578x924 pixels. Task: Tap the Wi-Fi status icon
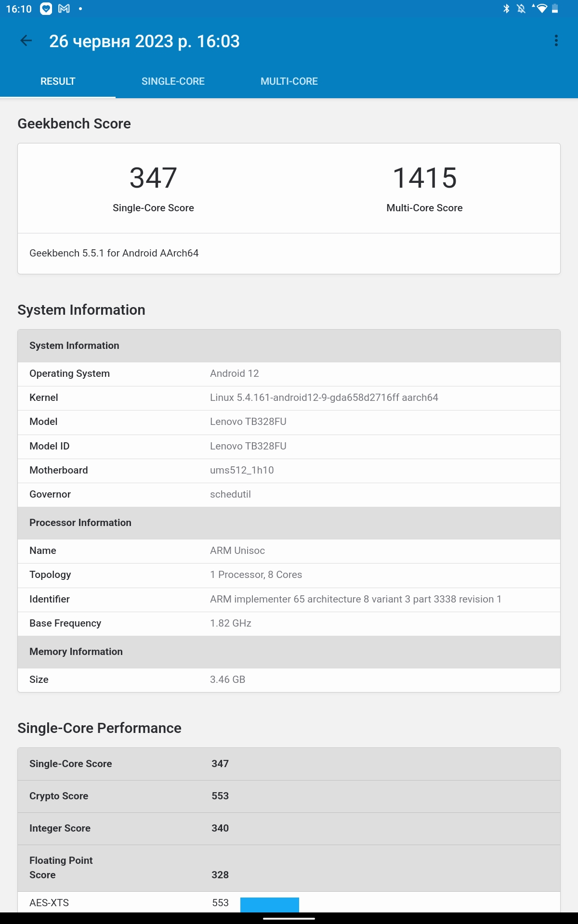(541, 9)
